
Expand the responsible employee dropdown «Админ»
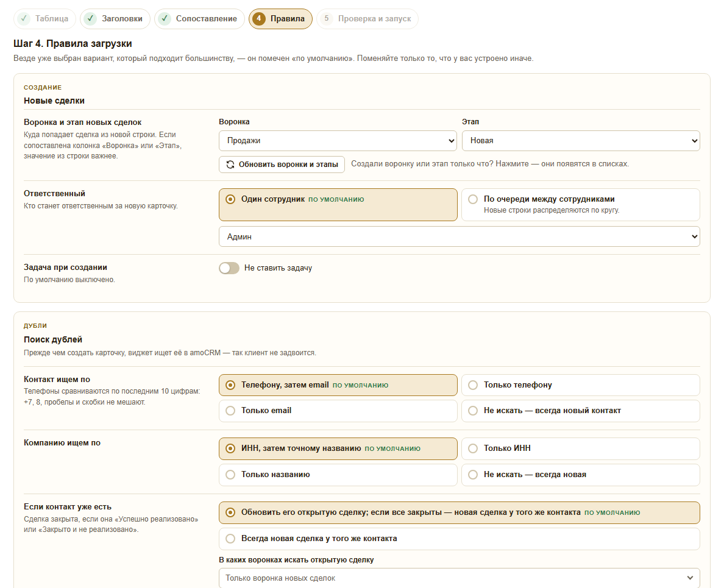[460, 237]
